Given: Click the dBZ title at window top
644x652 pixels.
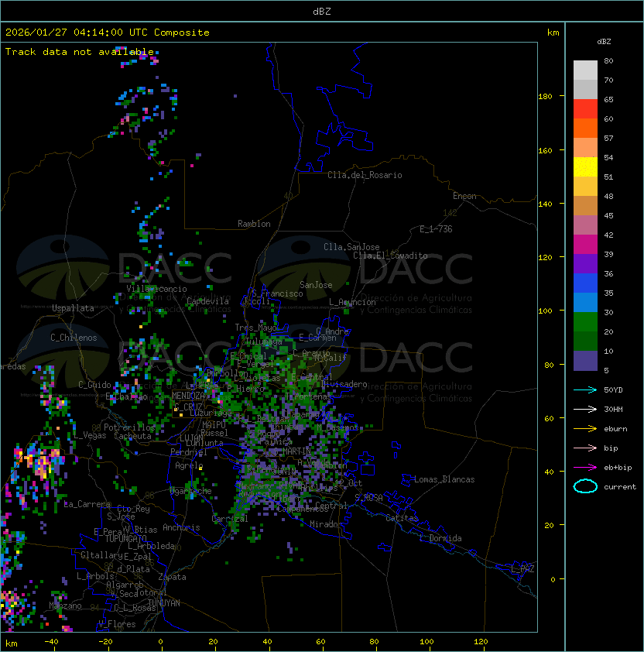Looking at the screenshot, I should pos(322,12).
